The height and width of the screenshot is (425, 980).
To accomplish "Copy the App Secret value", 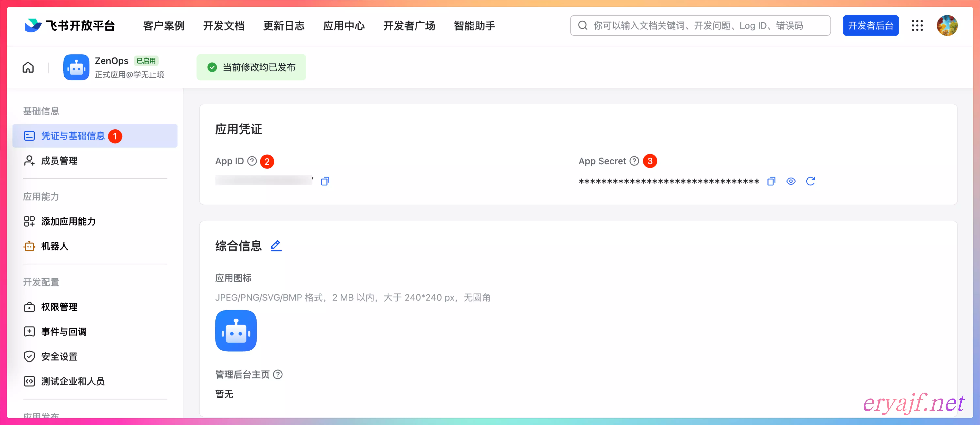I will click(x=771, y=181).
